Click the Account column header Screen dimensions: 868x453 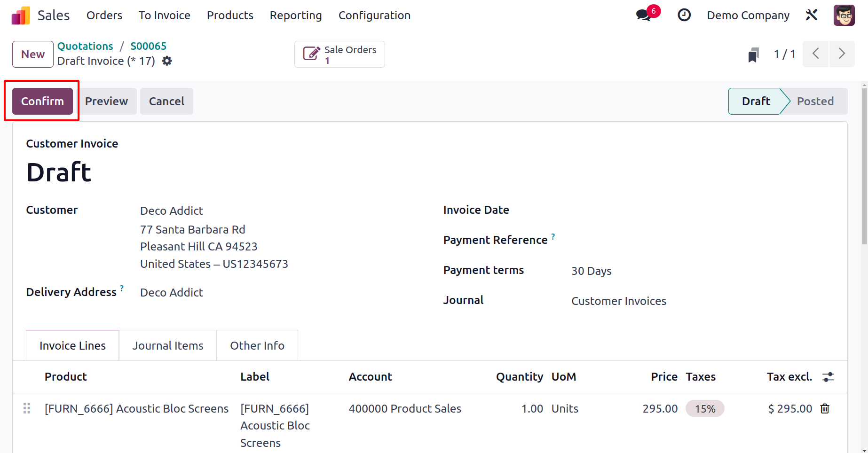[370, 377]
